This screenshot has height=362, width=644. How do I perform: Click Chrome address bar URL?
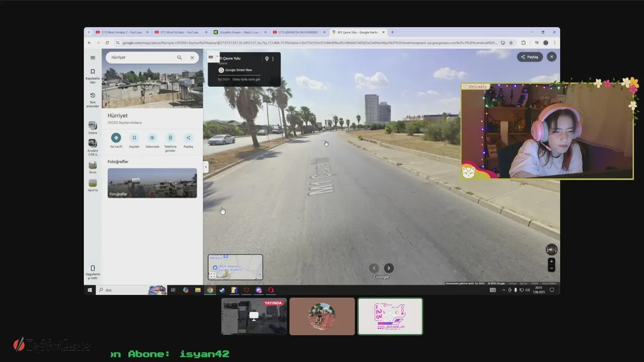click(309, 43)
